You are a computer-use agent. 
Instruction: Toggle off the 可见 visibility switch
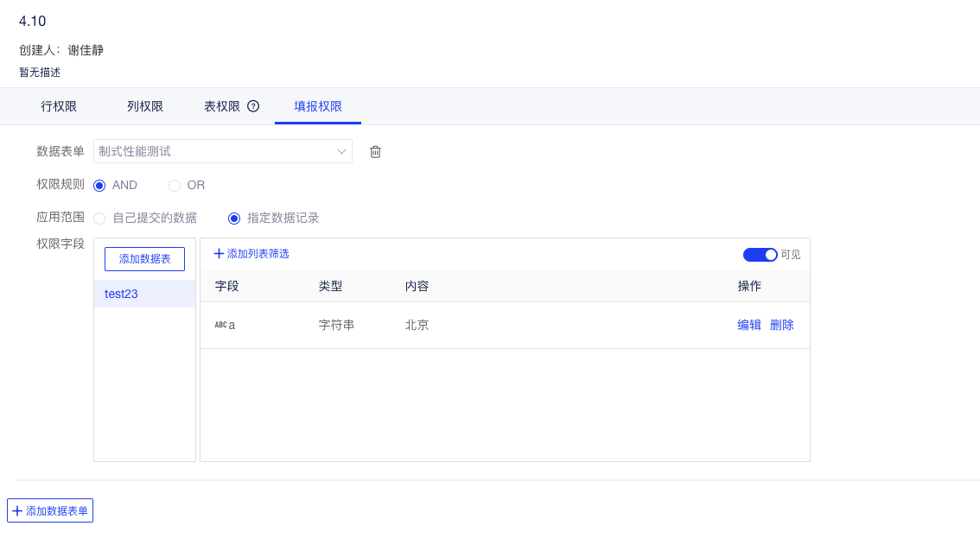(760, 254)
